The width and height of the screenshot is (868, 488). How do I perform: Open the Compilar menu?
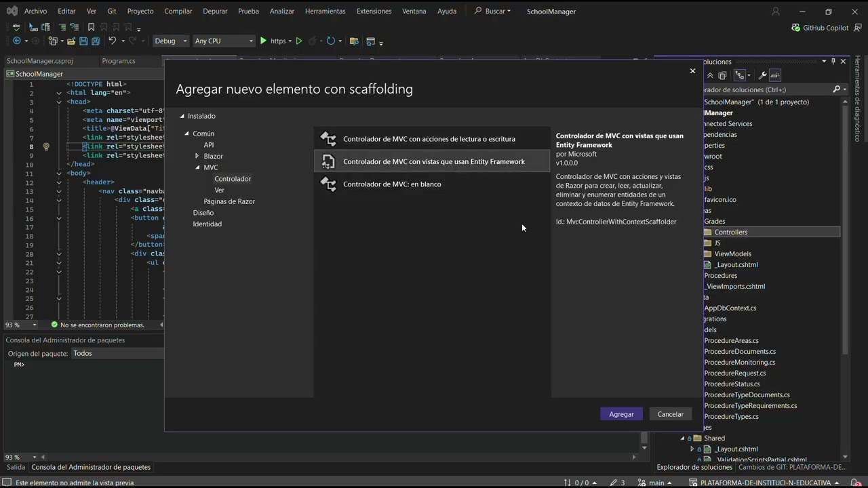pos(178,12)
